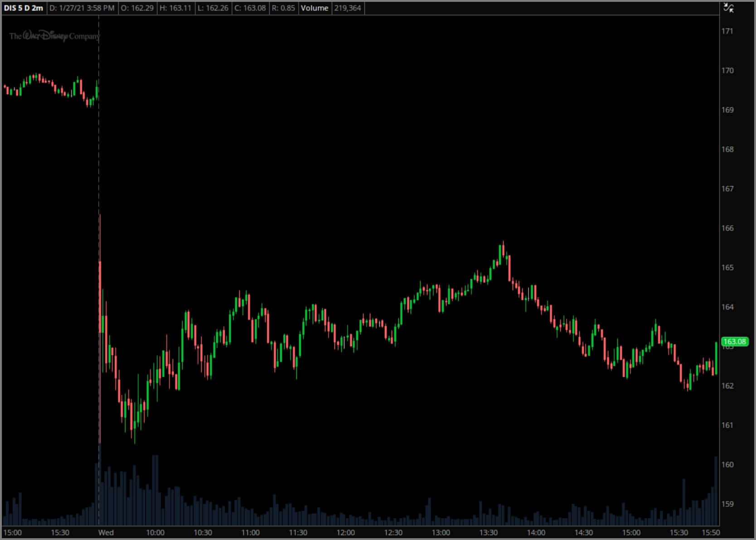The image size is (756, 540).
Task: Click the open value O: 162.29
Action: click(137, 8)
